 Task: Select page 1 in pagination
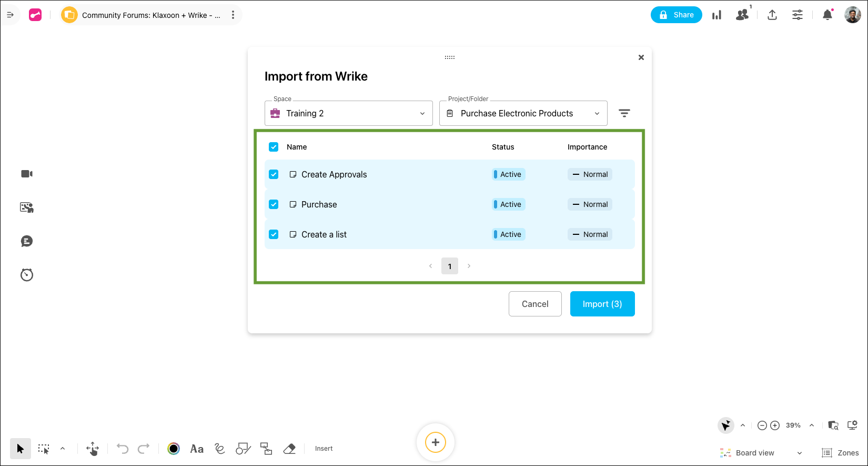click(450, 266)
